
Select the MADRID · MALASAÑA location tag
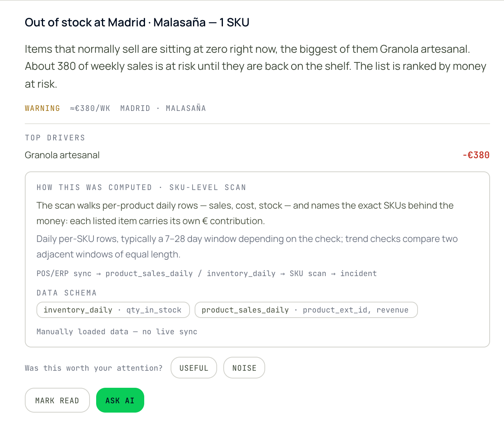(x=163, y=108)
